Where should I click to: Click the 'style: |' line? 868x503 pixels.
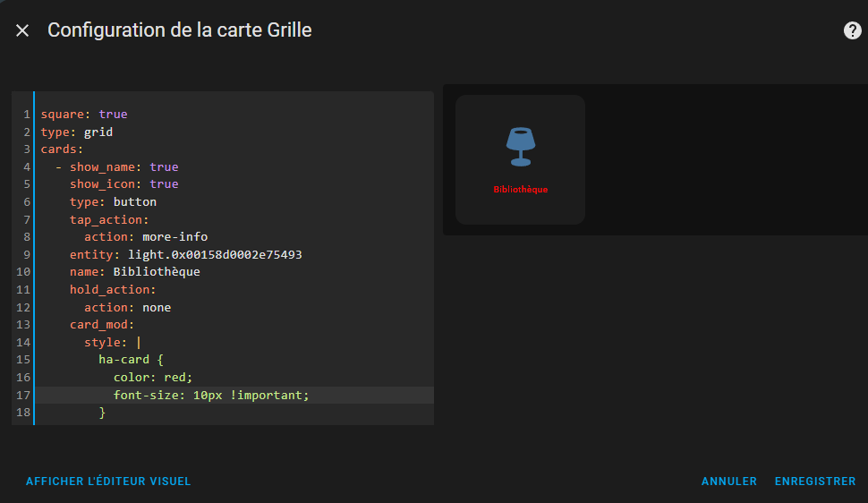pyautogui.click(x=113, y=343)
